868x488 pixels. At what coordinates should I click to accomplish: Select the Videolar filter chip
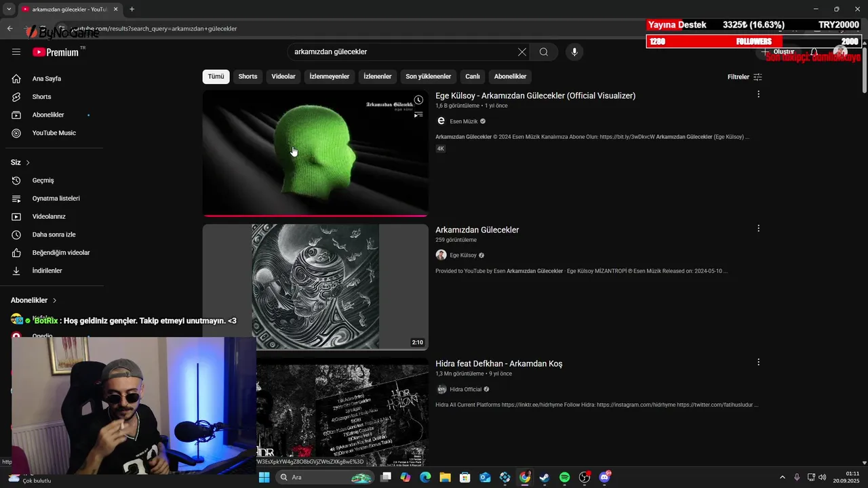[x=283, y=77]
